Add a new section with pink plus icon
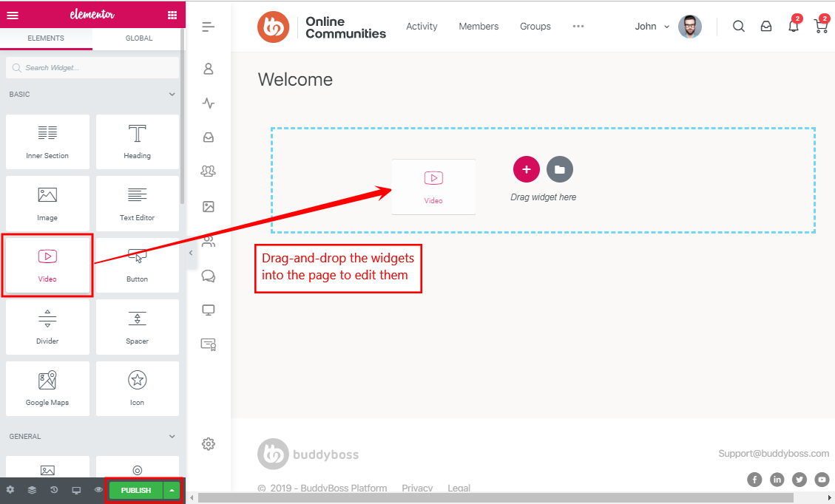Image resolution: width=835 pixels, height=504 pixels. 527,169
